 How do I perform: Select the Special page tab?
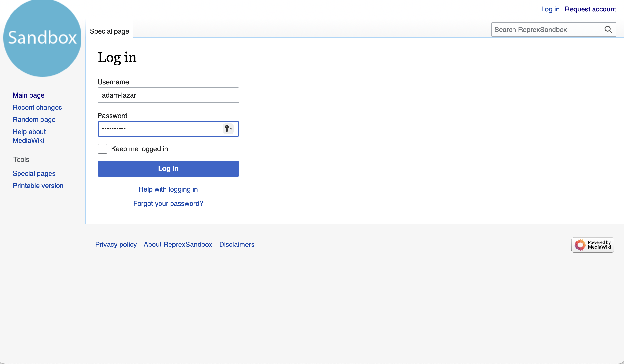pyautogui.click(x=109, y=31)
